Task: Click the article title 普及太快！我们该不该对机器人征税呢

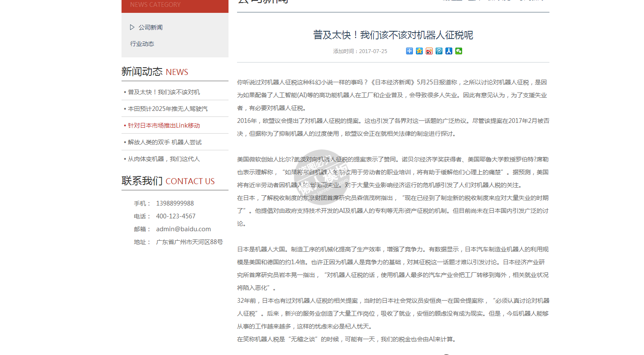Action: (393, 35)
